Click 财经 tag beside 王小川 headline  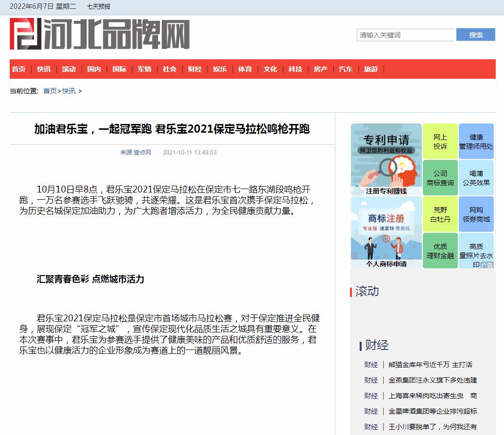coord(371,427)
